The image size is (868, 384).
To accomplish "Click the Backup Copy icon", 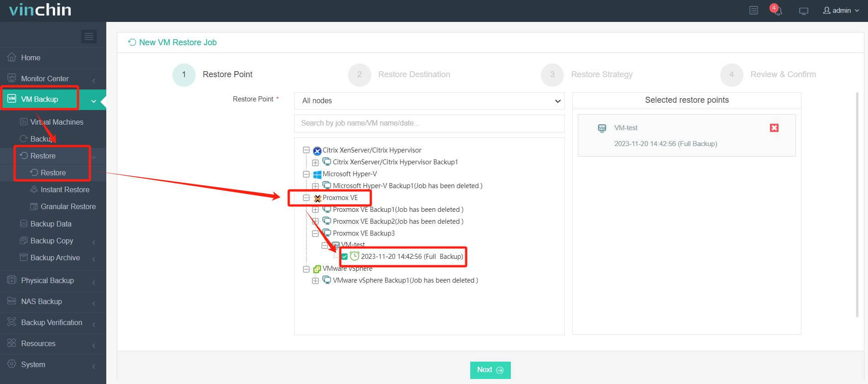I will (x=24, y=240).
